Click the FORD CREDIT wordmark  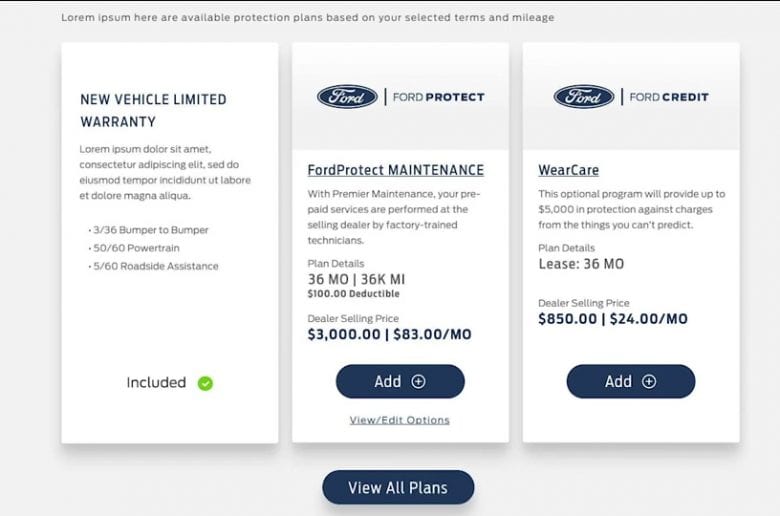(669, 97)
